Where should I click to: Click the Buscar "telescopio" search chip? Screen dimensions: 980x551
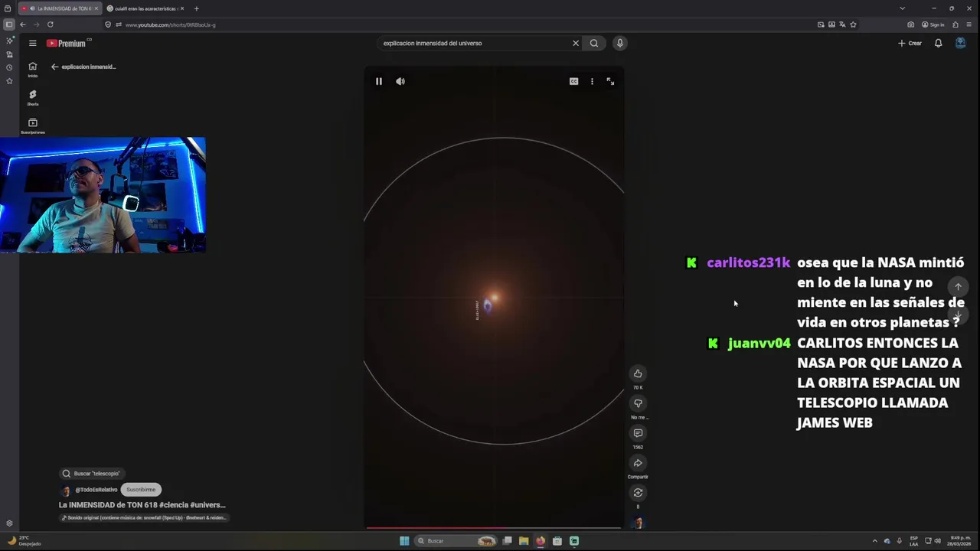(91, 474)
